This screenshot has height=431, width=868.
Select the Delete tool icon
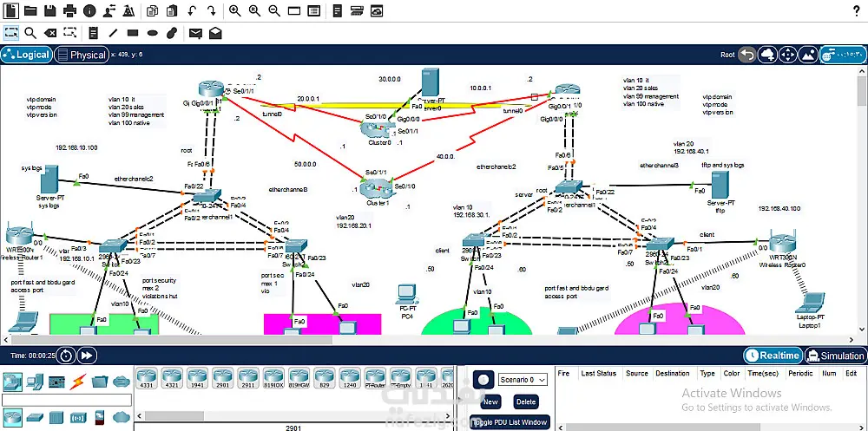[50, 33]
